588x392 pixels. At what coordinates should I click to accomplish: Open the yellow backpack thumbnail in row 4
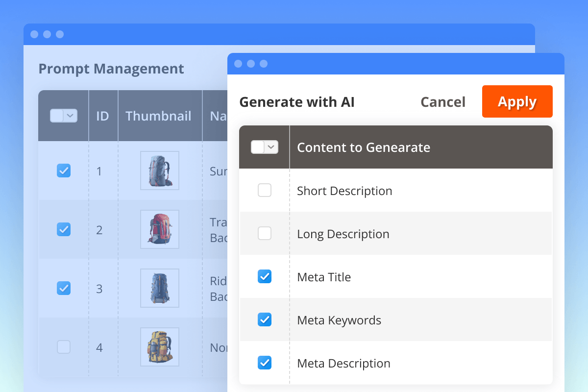click(x=160, y=347)
